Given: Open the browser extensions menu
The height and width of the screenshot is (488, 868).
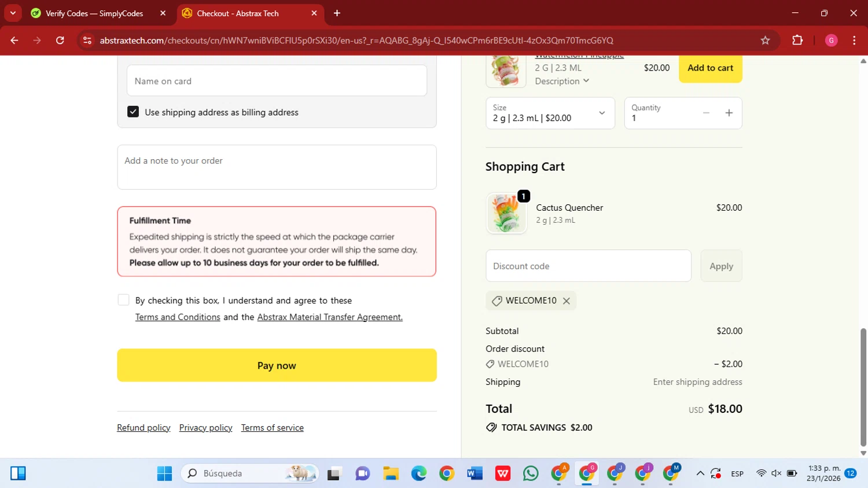Looking at the screenshot, I should pyautogui.click(x=797, y=41).
